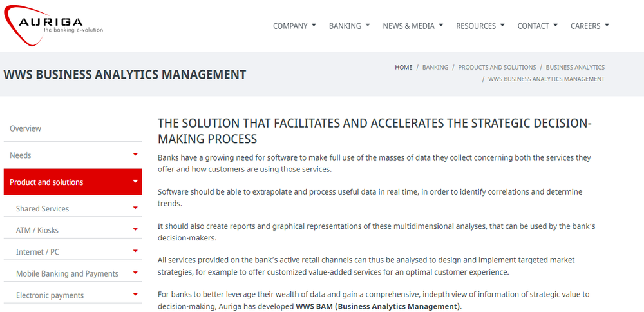Click paragraph starting 'Banks have a growing need'

click(374, 163)
